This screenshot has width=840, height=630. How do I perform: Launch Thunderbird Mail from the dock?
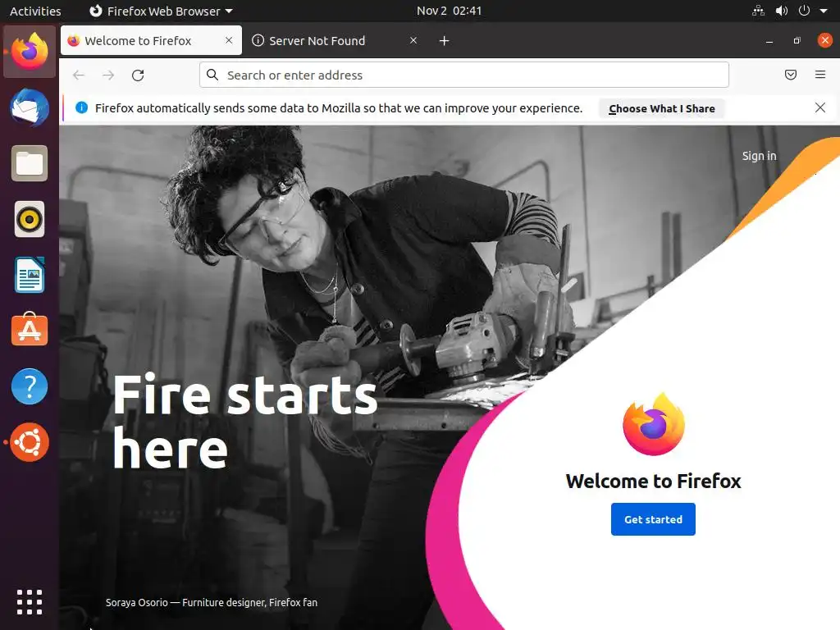click(x=30, y=107)
